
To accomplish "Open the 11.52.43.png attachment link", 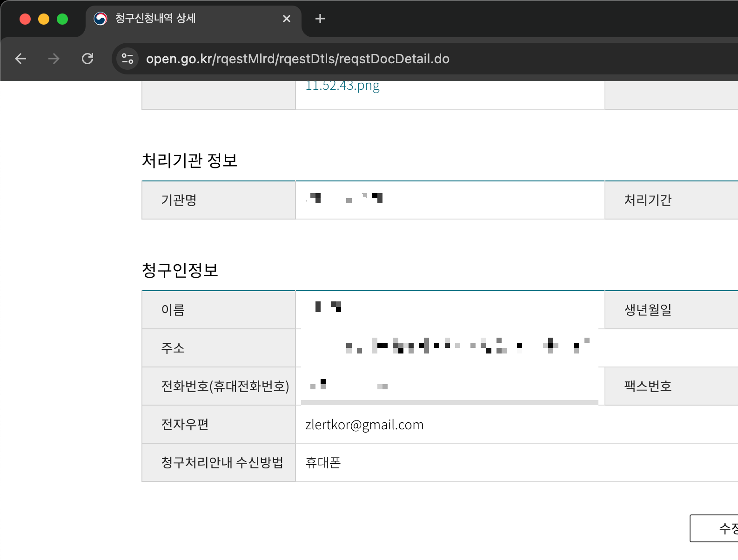I will (x=342, y=86).
